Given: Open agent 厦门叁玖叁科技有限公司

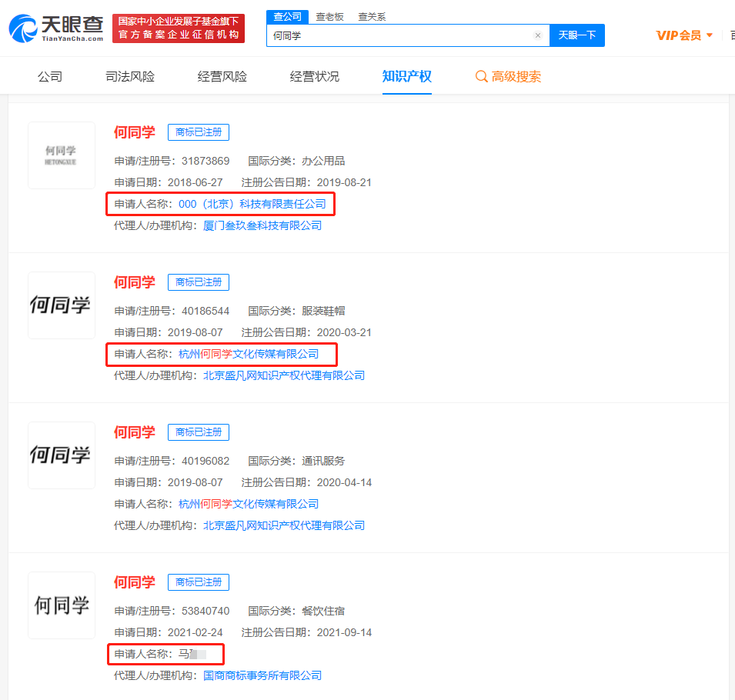Looking at the screenshot, I should click(x=262, y=225).
